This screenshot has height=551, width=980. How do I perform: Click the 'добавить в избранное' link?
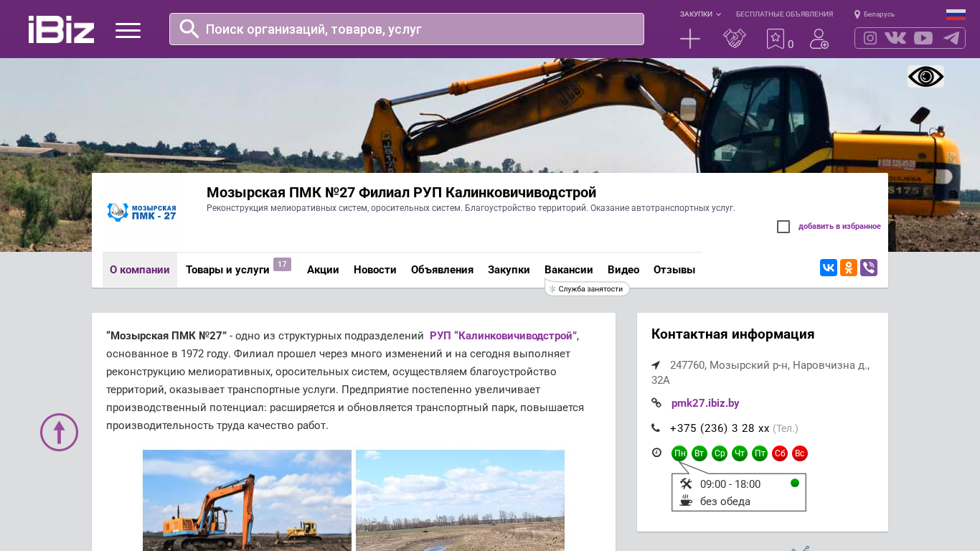click(x=839, y=227)
